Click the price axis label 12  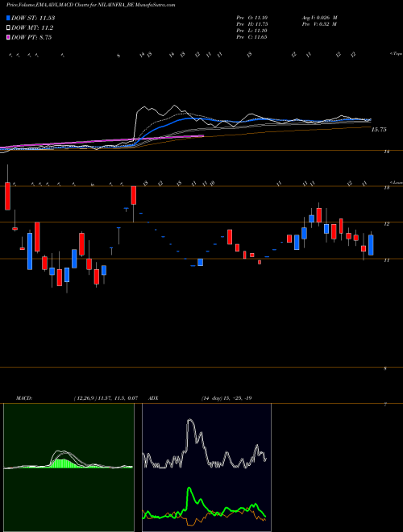[385, 224]
